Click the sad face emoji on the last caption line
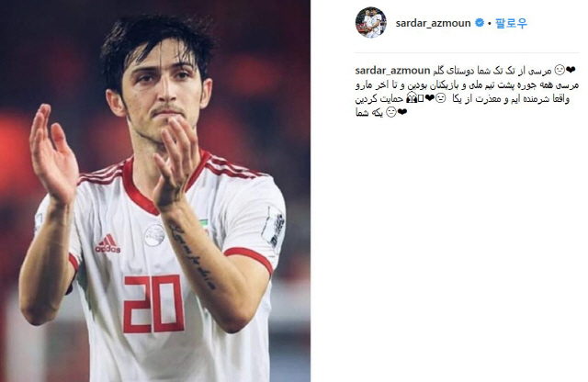 click(390, 112)
